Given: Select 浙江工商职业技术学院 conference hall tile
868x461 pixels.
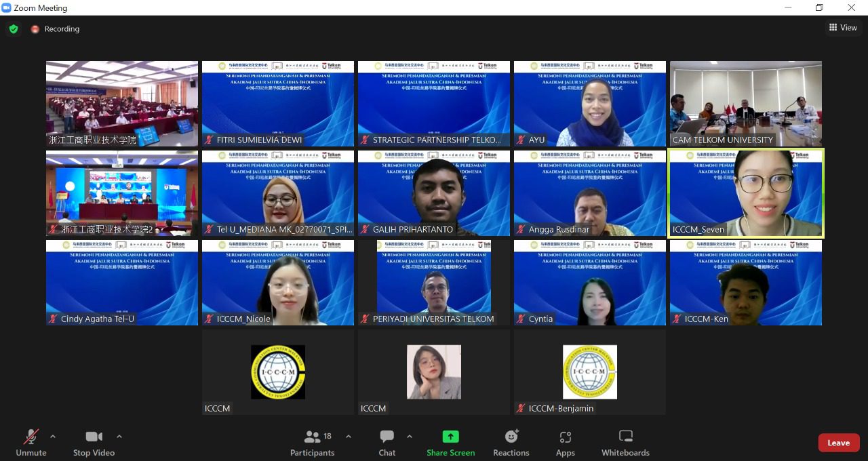Looking at the screenshot, I should [x=122, y=104].
